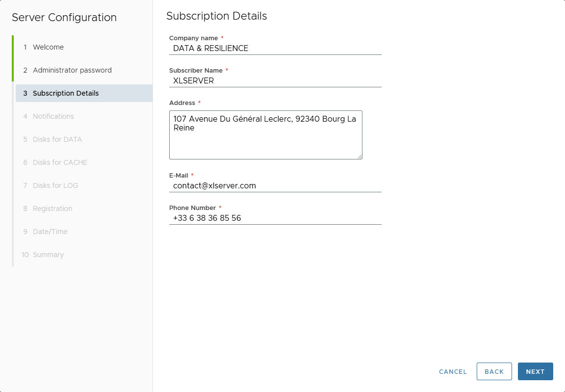This screenshot has height=392, width=565.
Task: Click the Subscription Details page title
Action: (216, 16)
